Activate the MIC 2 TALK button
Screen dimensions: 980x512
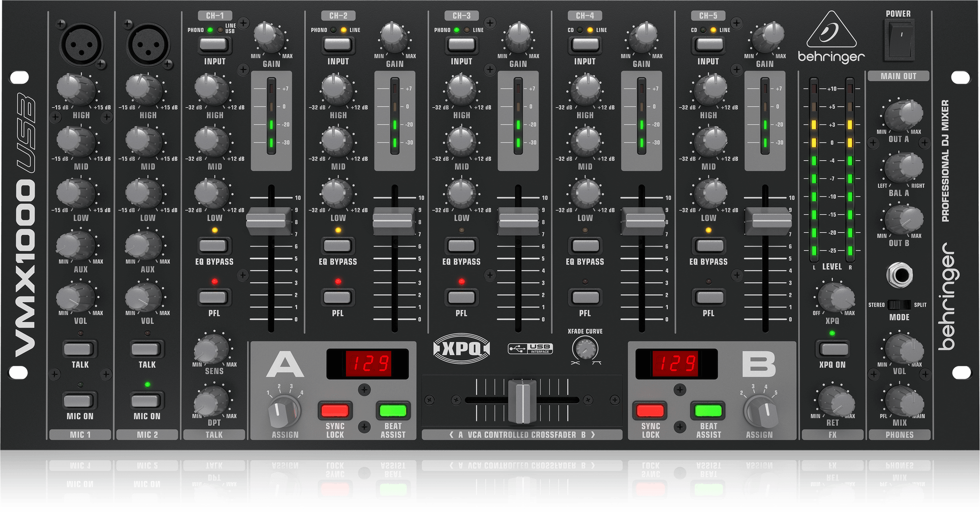click(x=147, y=349)
